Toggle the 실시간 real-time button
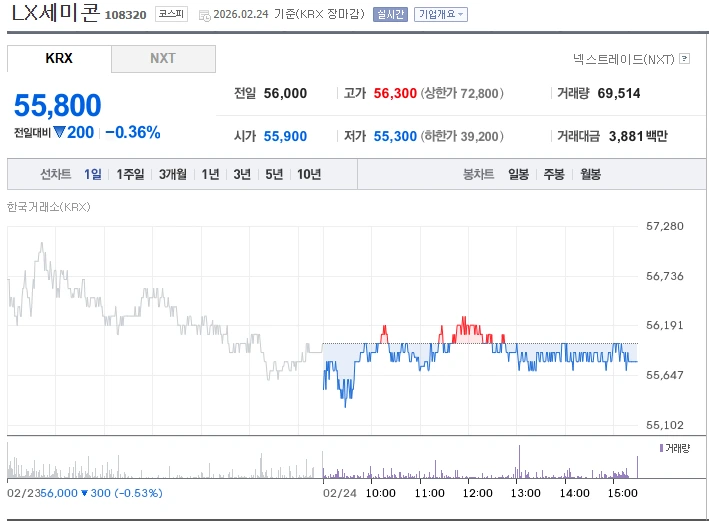709x521 pixels. [390, 14]
